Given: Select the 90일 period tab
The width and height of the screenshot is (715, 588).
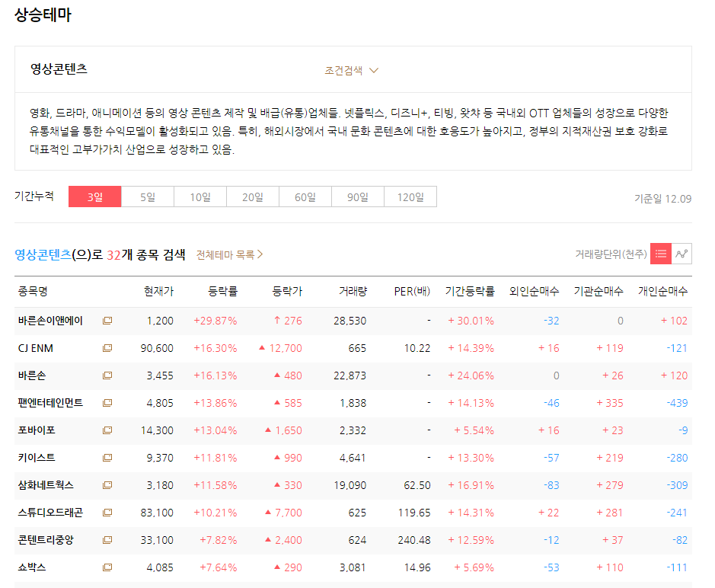Looking at the screenshot, I should click(358, 197).
